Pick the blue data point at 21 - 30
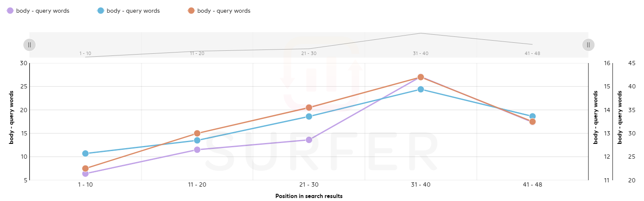The height and width of the screenshot is (201, 644). 309,116
